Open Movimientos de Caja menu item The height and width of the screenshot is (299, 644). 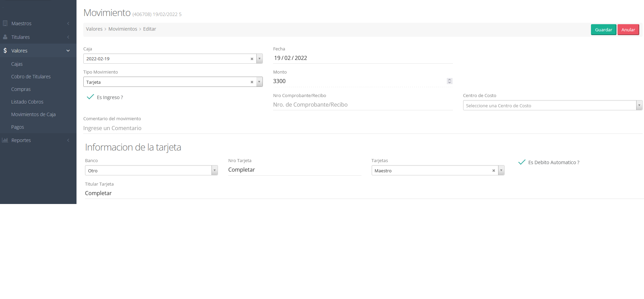(x=33, y=114)
